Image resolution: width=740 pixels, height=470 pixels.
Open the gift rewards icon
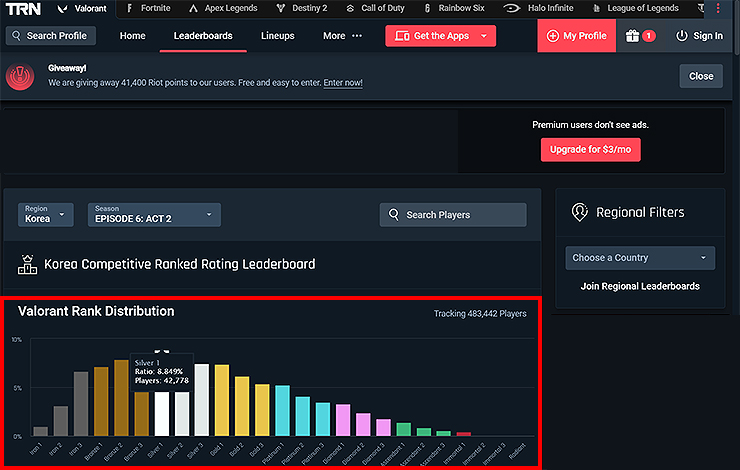pos(632,36)
